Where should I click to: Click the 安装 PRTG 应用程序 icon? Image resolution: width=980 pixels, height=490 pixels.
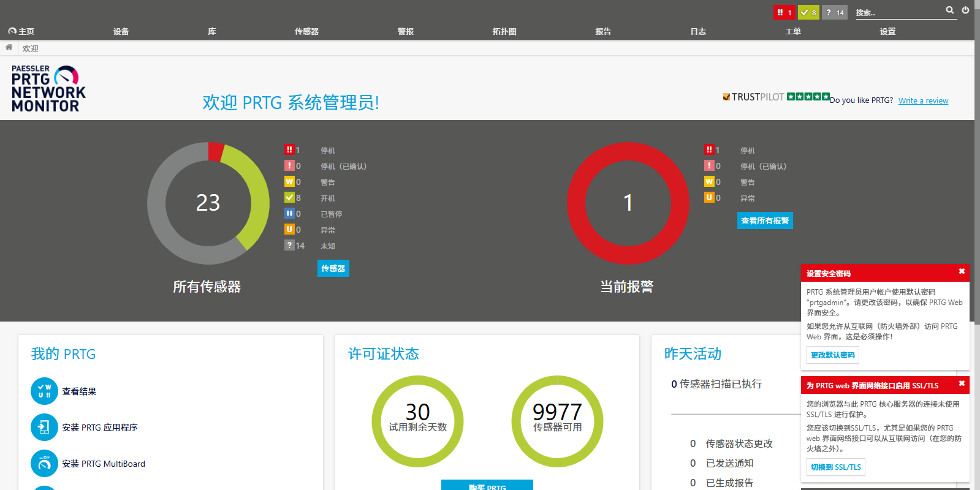[44, 428]
